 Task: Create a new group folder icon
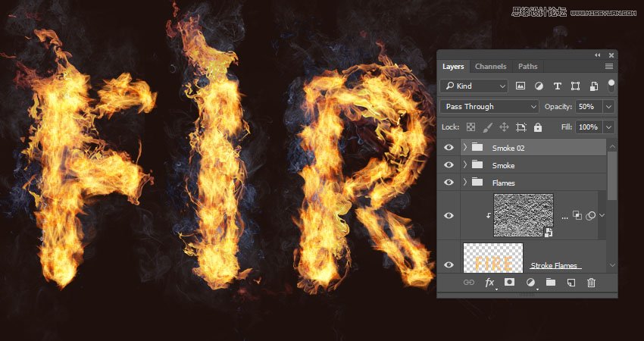[551, 282]
